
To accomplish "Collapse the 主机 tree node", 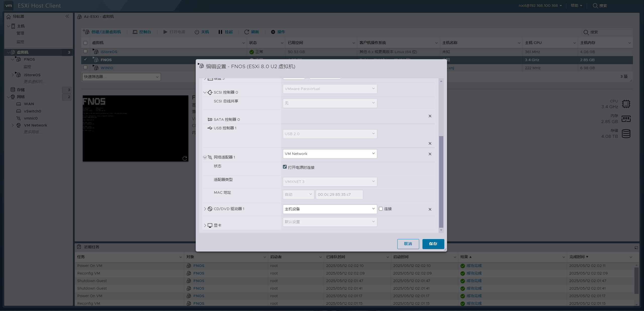I will point(9,26).
